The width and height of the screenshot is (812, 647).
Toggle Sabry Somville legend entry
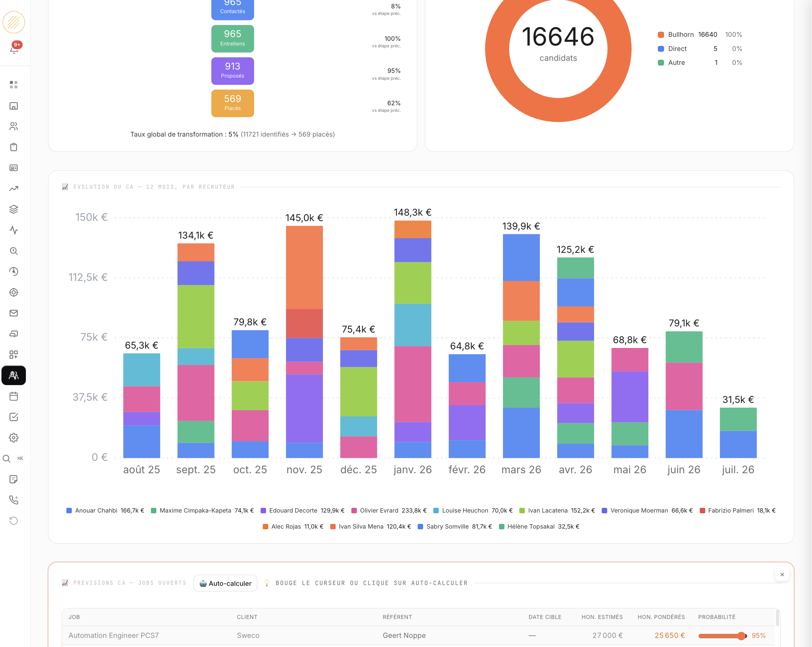click(455, 526)
